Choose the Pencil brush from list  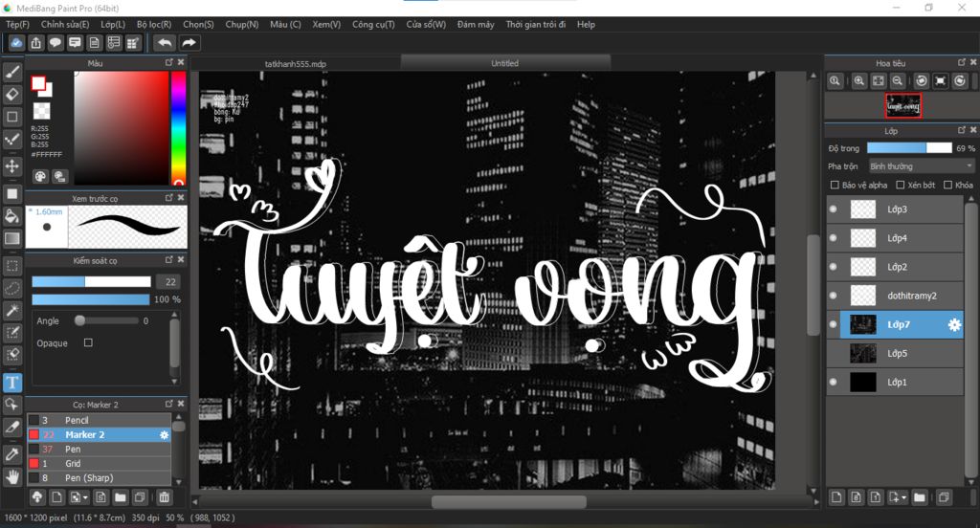coord(77,420)
